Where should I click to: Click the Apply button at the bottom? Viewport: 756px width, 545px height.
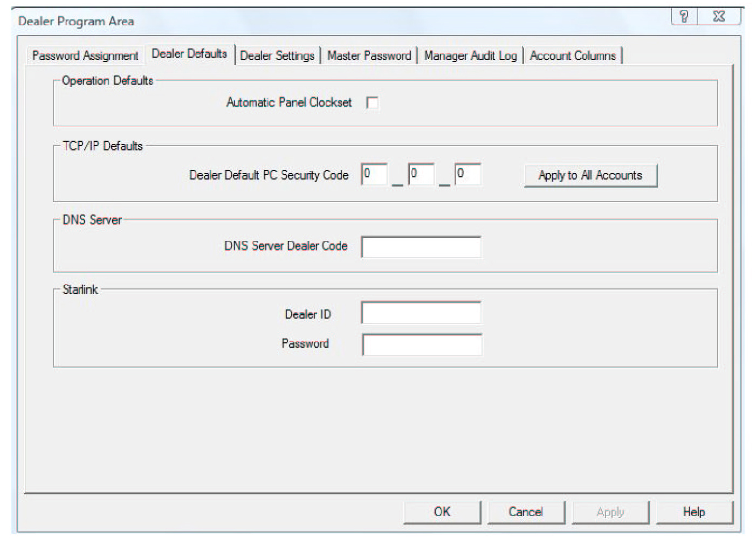(610, 512)
